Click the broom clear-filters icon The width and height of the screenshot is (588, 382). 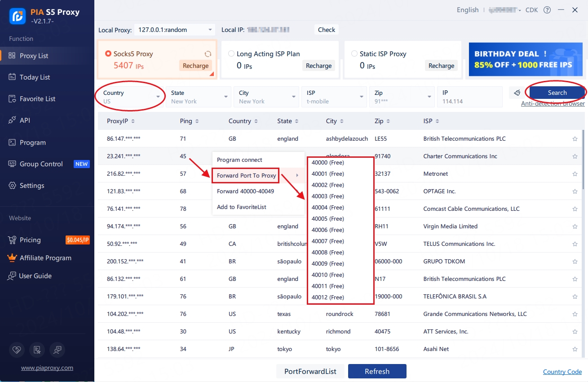tap(517, 93)
